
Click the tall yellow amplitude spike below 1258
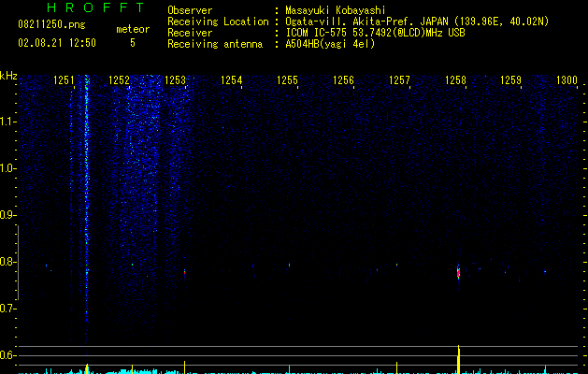458,359
